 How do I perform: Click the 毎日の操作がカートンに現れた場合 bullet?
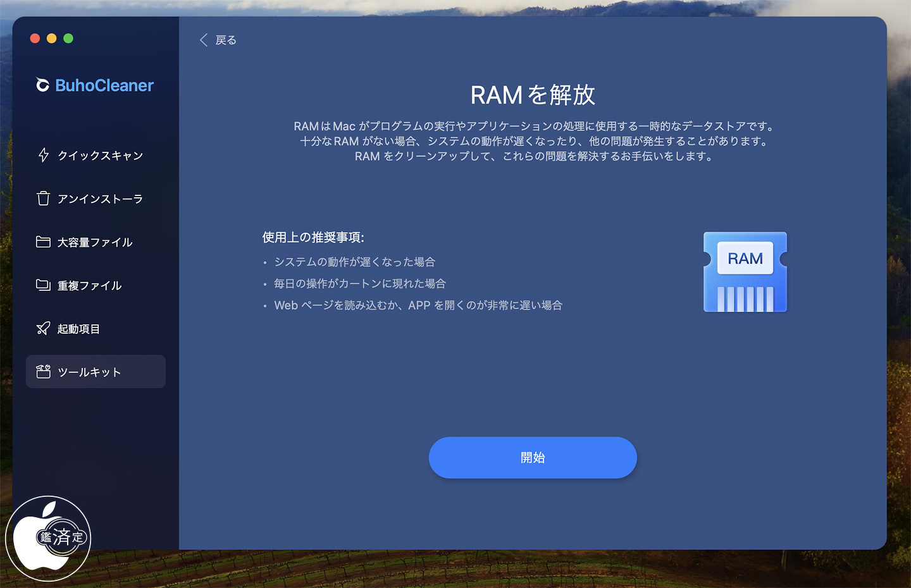(x=359, y=283)
